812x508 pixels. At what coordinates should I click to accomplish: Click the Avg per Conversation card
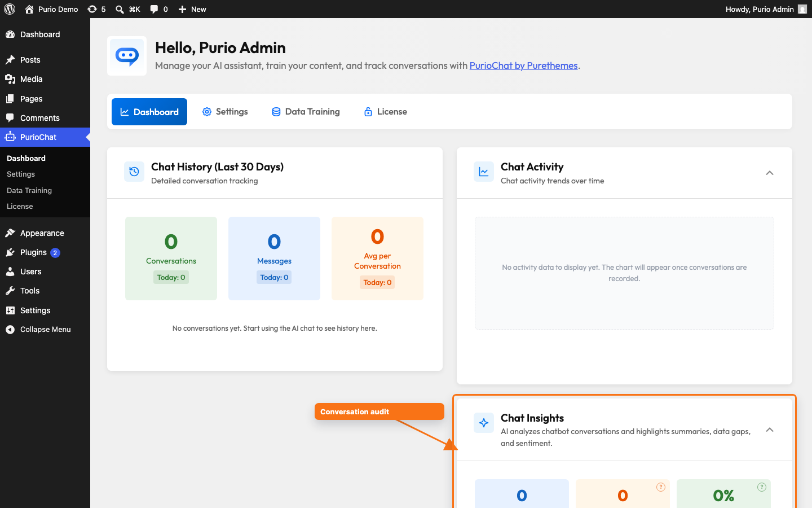(x=377, y=259)
